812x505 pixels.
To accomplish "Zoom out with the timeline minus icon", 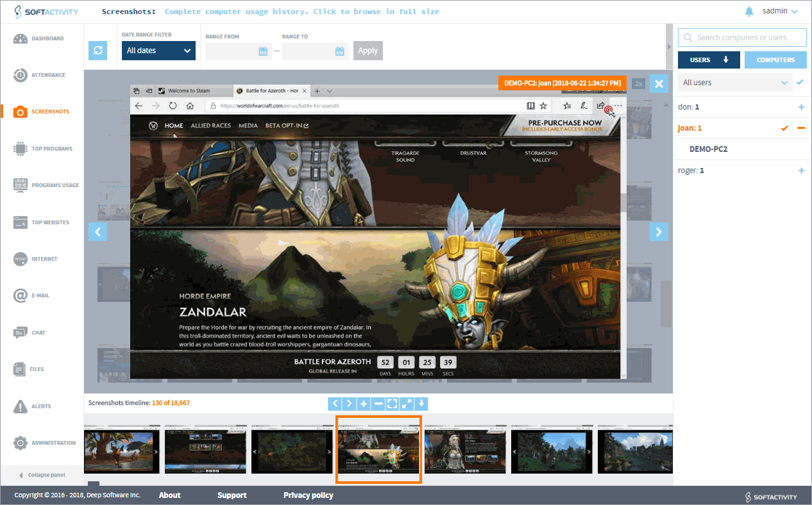I will (378, 404).
